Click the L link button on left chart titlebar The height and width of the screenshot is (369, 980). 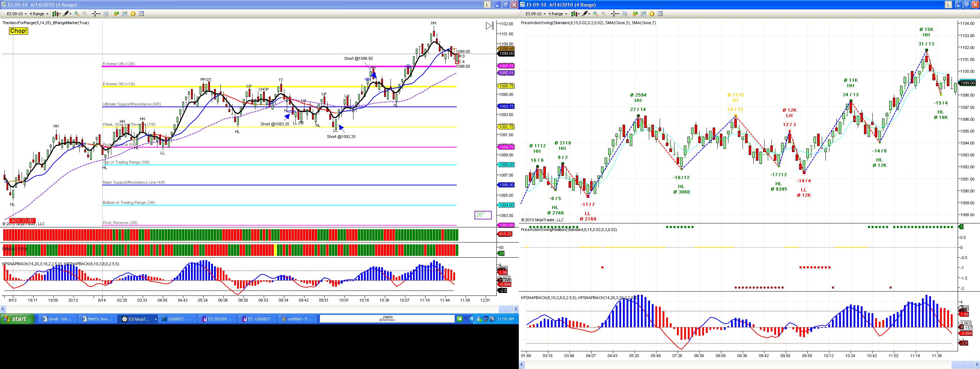(487, 5)
